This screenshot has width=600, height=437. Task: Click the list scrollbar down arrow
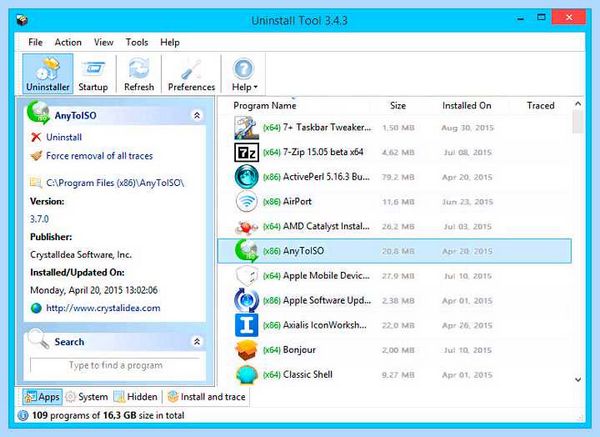coord(578,380)
